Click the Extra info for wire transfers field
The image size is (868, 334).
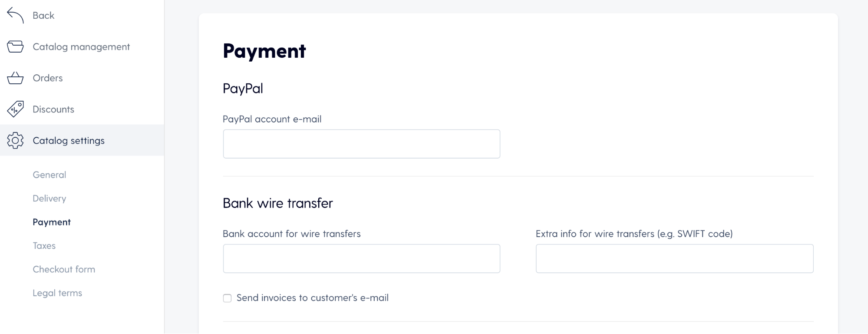[x=674, y=258]
